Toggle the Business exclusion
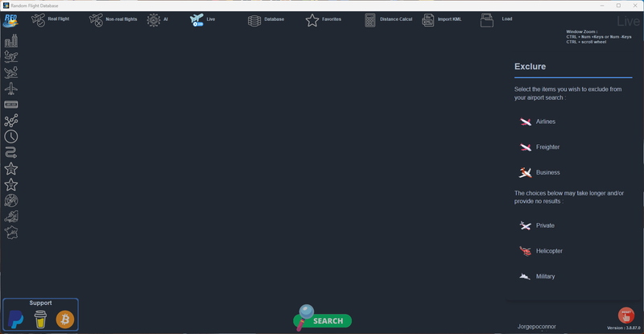 pos(526,172)
